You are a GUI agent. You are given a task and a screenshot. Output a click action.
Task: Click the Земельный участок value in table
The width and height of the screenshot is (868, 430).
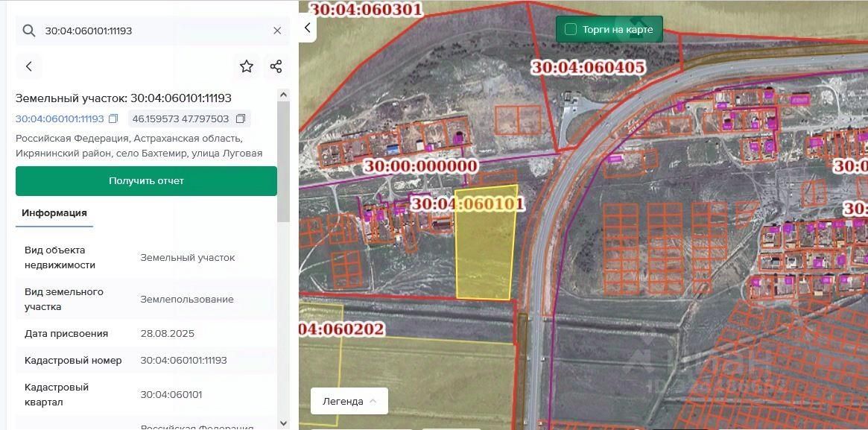point(188,257)
